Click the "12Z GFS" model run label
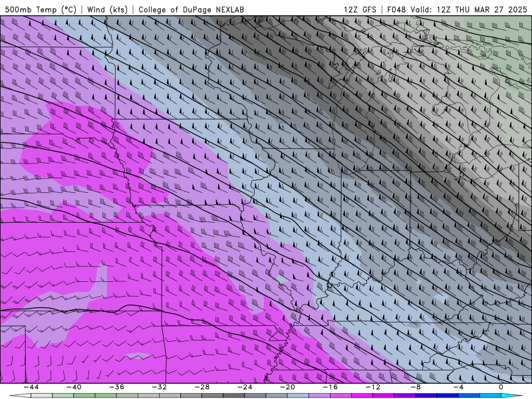The height and width of the screenshot is (399, 532). (360, 9)
